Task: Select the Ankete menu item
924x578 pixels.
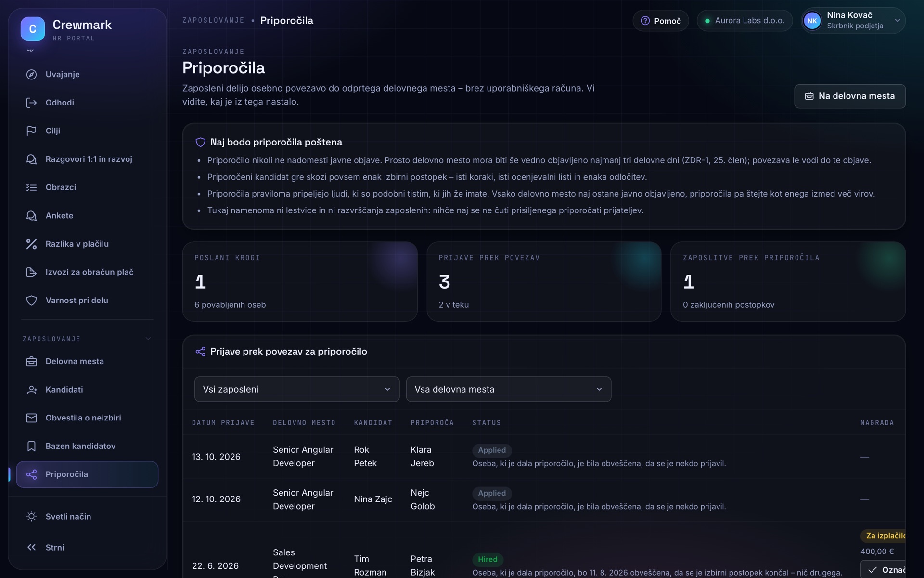Action: (87, 215)
